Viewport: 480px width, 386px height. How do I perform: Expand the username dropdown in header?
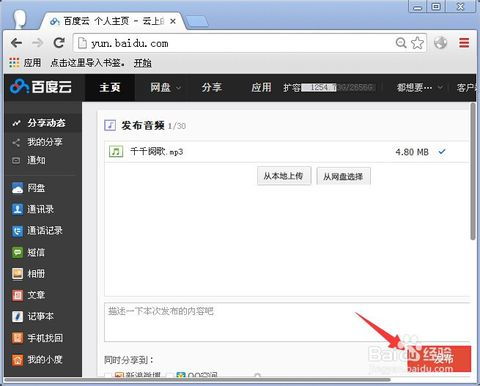pyautogui.click(x=420, y=88)
